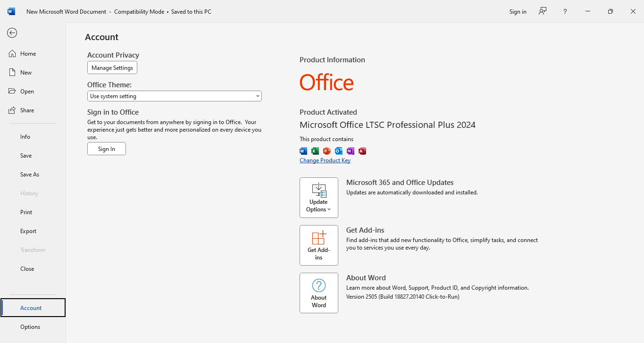Select Share in the backstage sidebar
The height and width of the screenshot is (343, 644).
(33, 110)
